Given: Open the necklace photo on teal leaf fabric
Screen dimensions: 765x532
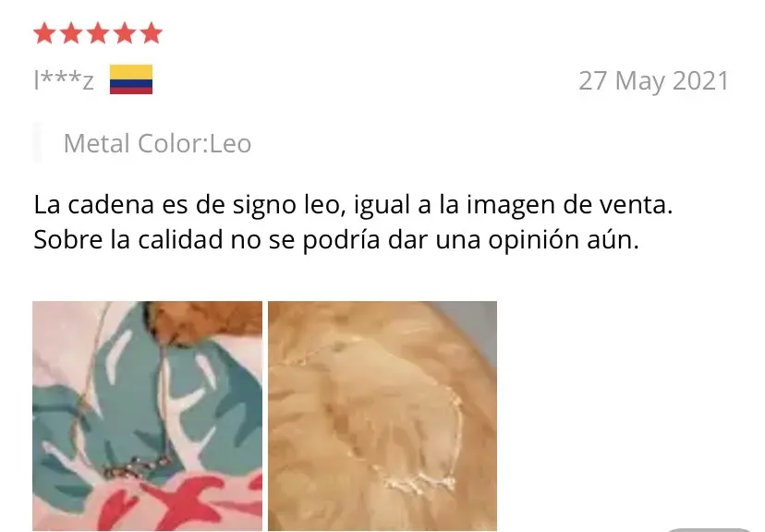Looking at the screenshot, I should click(x=147, y=416).
